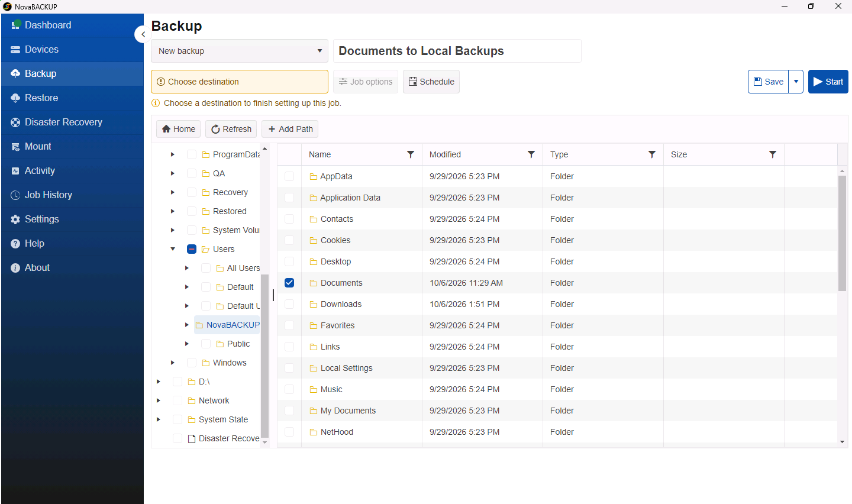Click the Modified column filter icon
The image size is (852, 504).
click(x=531, y=154)
